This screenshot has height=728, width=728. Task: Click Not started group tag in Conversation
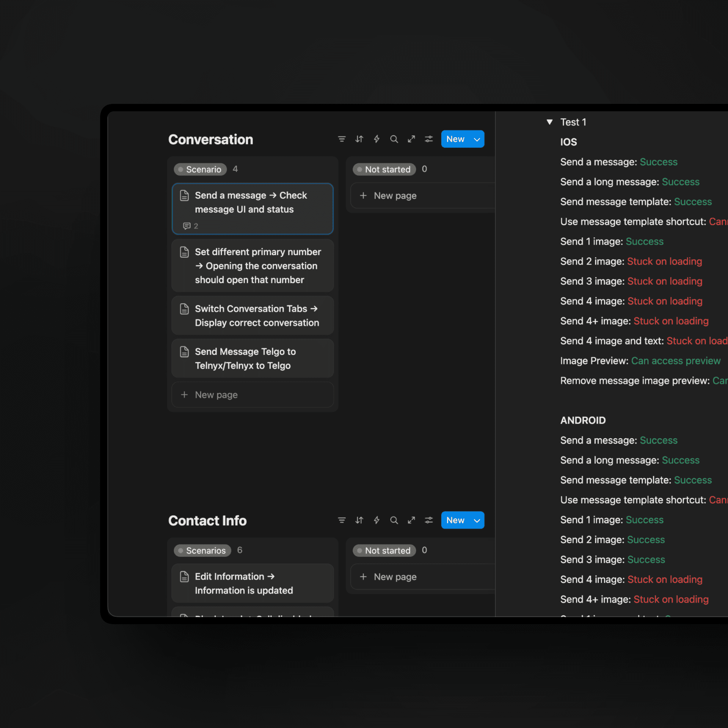[384, 169]
